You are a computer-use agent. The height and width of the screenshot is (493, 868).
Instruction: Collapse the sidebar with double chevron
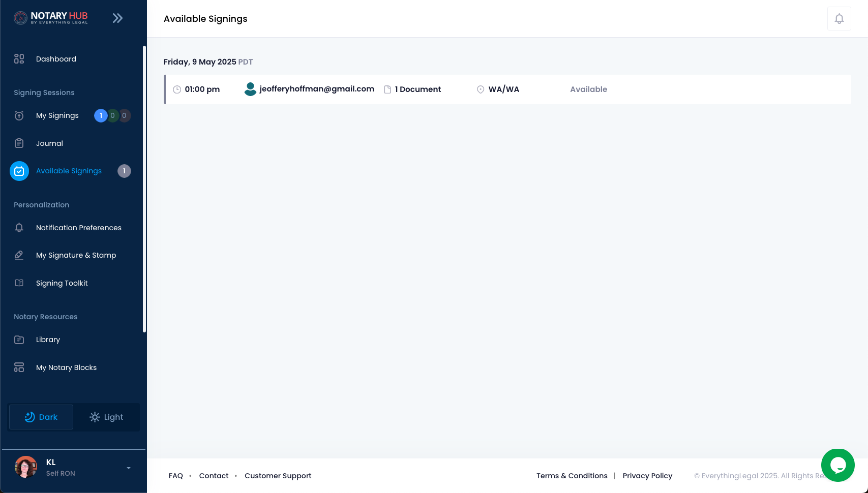(x=117, y=18)
